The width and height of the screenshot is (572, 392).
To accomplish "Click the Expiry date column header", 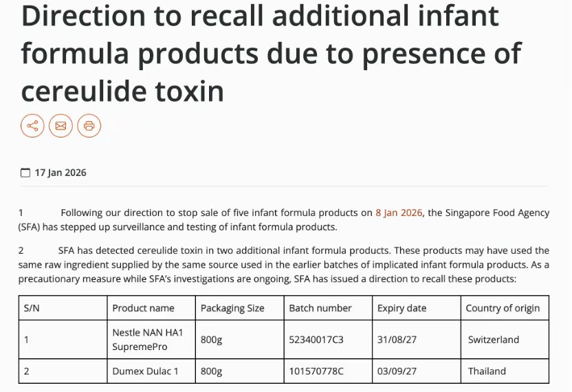I will pos(401,308).
